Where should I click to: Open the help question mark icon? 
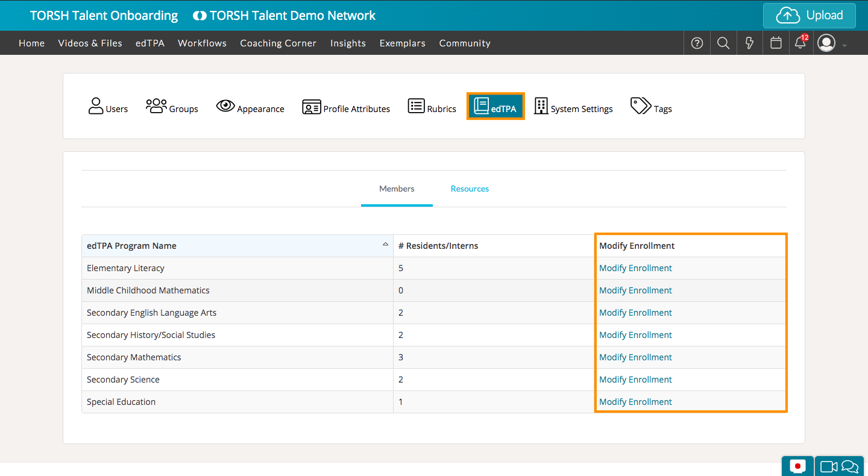[x=697, y=43]
